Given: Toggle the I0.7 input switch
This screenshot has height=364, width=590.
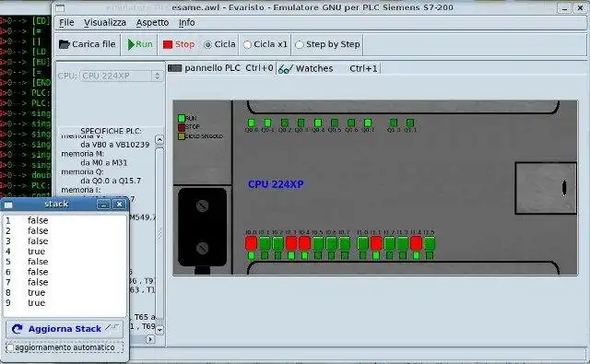Looking at the screenshot, I should point(345,243).
